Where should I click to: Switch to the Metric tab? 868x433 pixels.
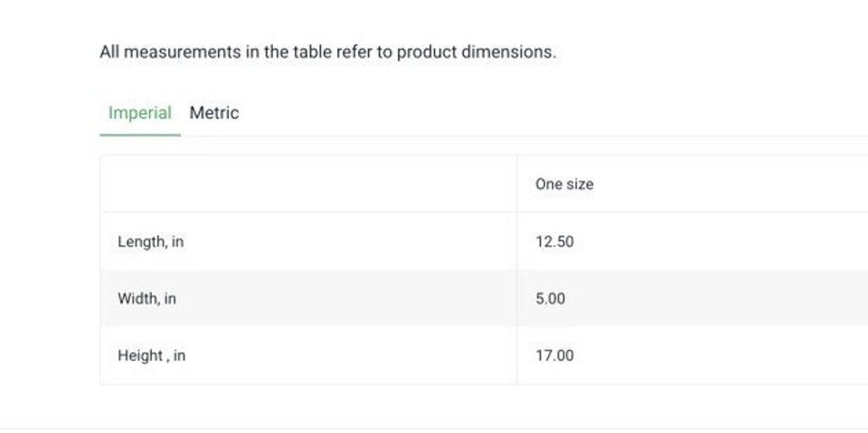(x=214, y=113)
